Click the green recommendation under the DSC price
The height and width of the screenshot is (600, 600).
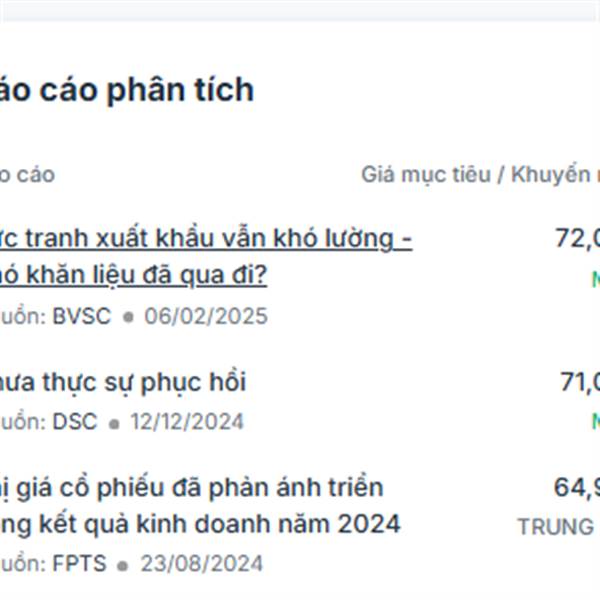tap(596, 422)
